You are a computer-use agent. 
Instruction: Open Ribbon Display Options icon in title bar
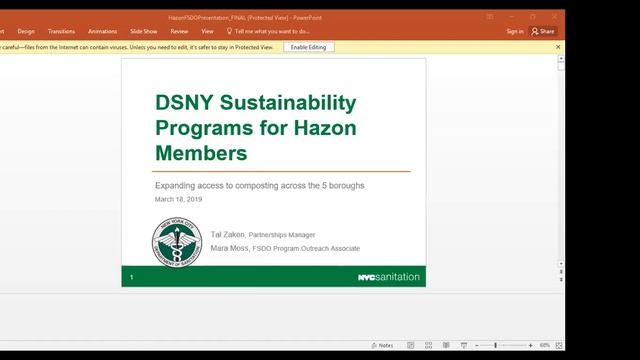click(490, 17)
